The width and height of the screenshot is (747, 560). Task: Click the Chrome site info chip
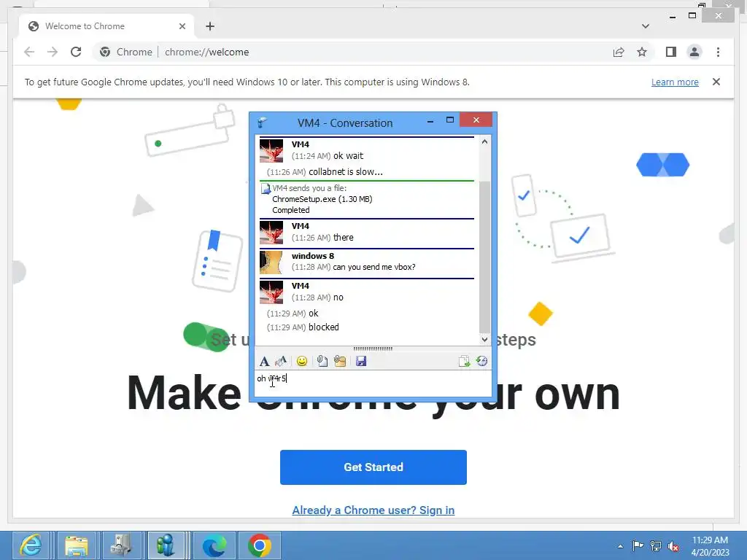tap(125, 52)
